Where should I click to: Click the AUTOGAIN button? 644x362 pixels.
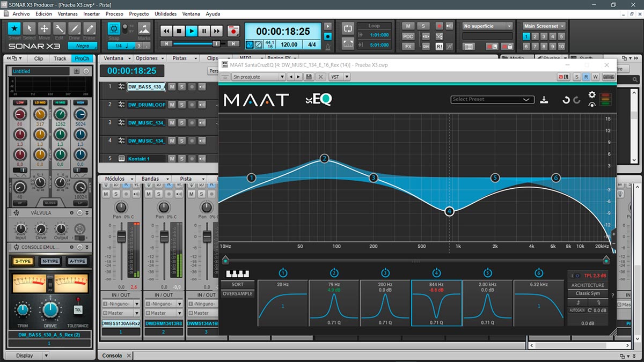tap(577, 310)
